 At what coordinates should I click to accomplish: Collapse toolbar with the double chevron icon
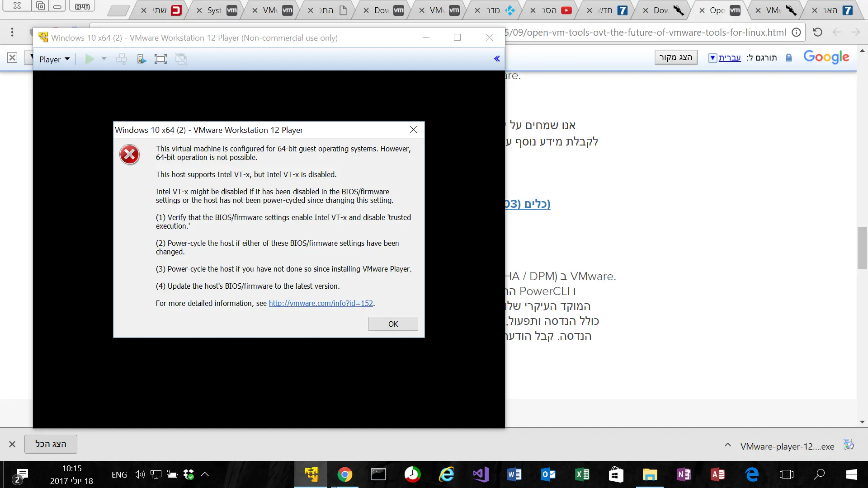[497, 59]
